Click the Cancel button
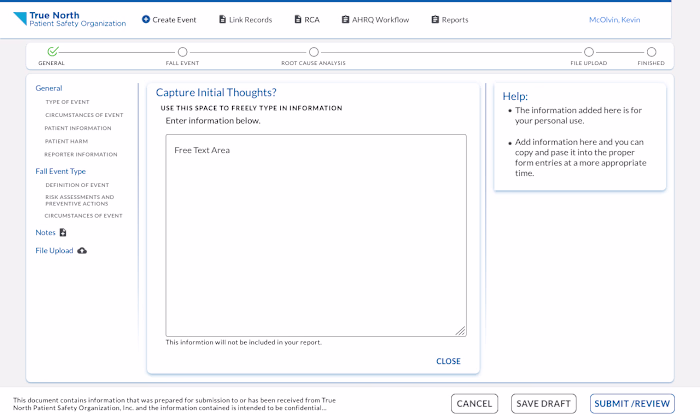Image resolution: width=700 pixels, height=420 pixels. [x=474, y=403]
